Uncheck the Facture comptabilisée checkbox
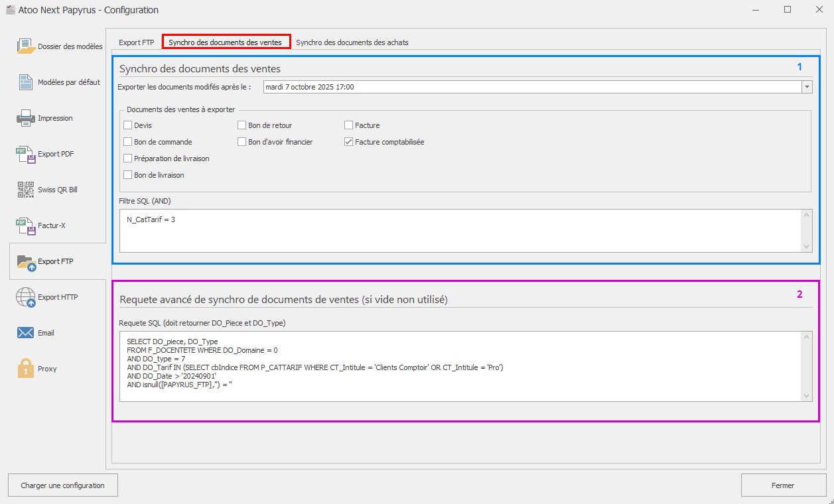This screenshot has width=834, height=504. tap(349, 142)
